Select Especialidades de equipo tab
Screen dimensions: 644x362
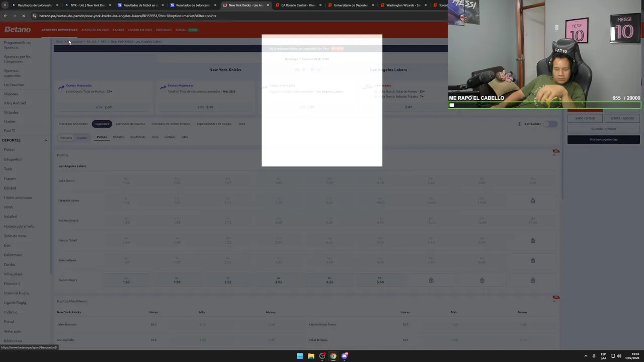214,124
